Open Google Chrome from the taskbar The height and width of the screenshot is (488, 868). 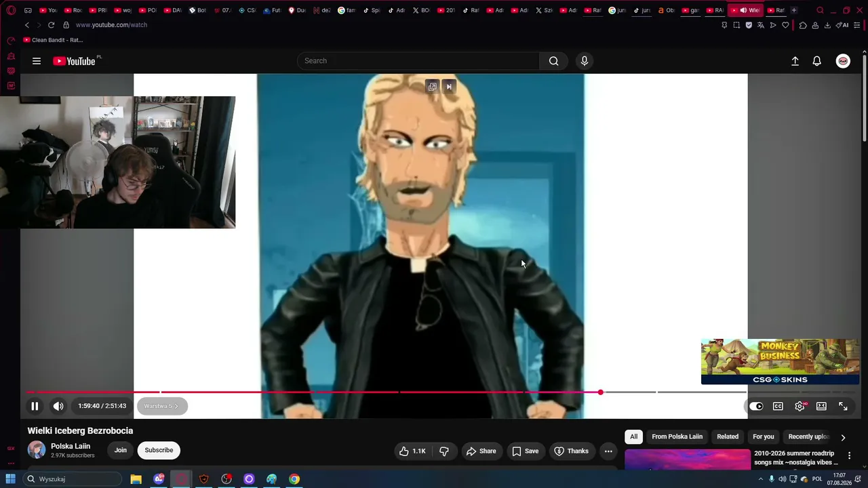tap(294, 479)
